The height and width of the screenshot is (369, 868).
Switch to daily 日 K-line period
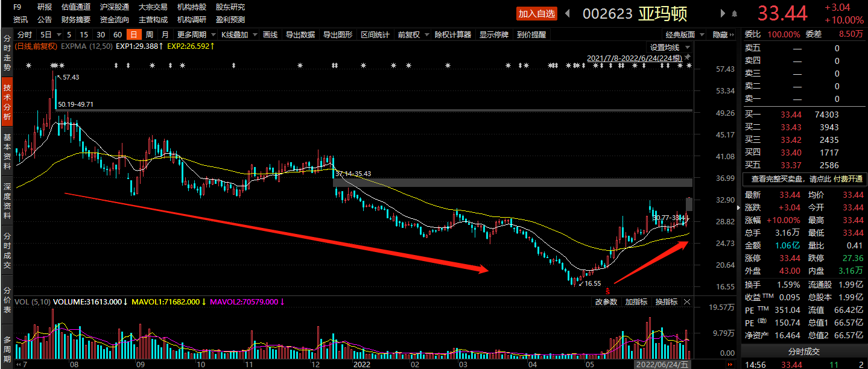coord(135,35)
